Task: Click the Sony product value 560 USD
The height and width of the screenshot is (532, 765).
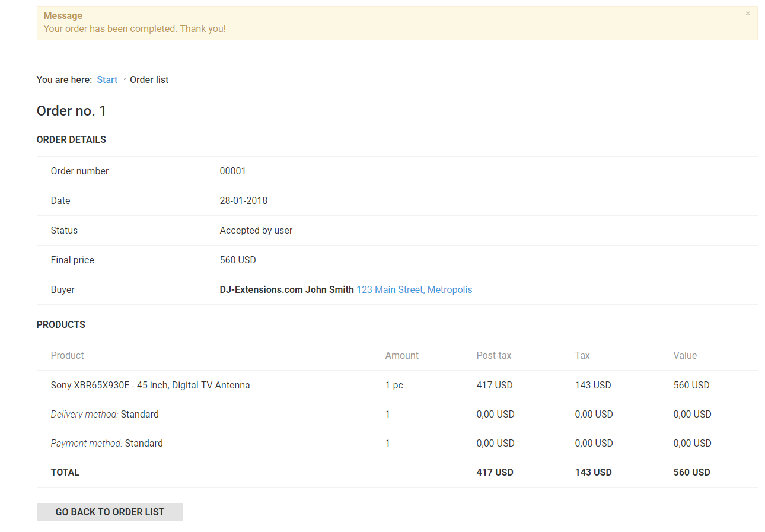Action: (691, 385)
